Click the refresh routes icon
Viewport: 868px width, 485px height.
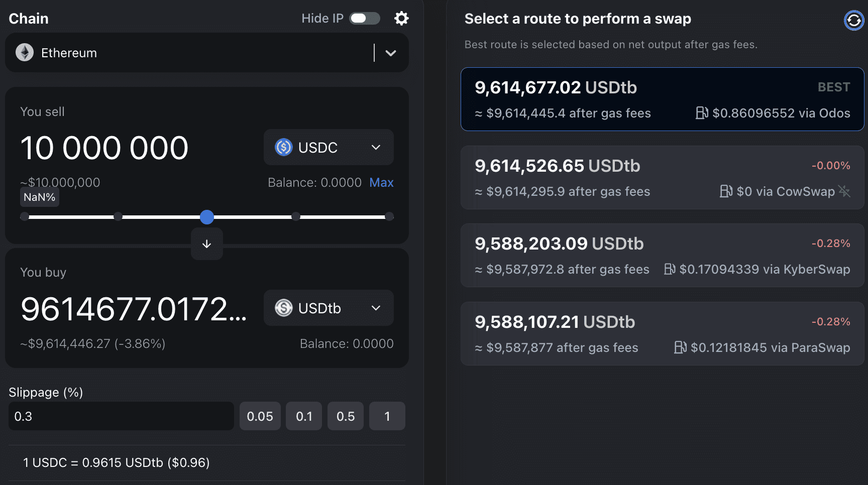tap(853, 21)
